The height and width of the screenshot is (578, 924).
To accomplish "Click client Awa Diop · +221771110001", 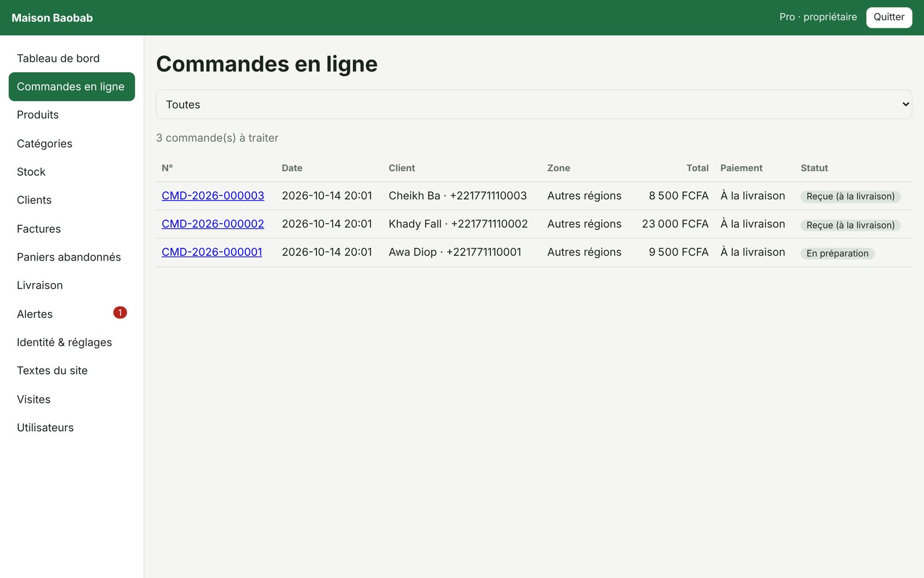I will 455,253.
